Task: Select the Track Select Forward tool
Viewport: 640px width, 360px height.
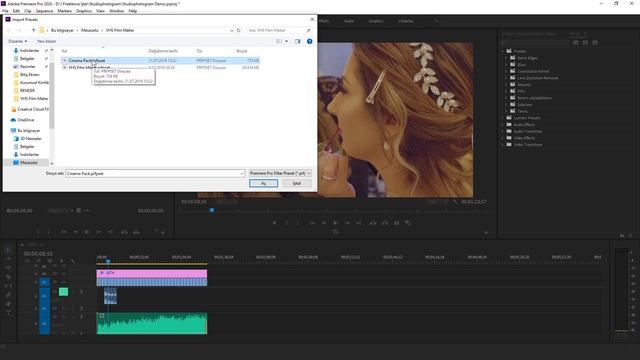Action: pos(8,259)
